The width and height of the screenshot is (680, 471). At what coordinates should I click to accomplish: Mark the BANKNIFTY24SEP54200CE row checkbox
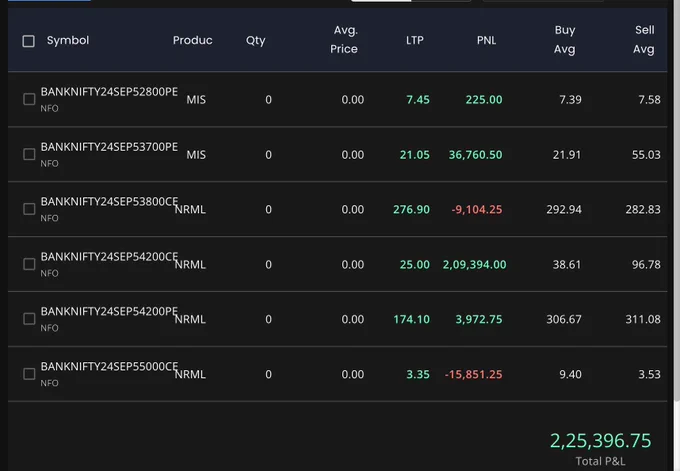(29, 264)
